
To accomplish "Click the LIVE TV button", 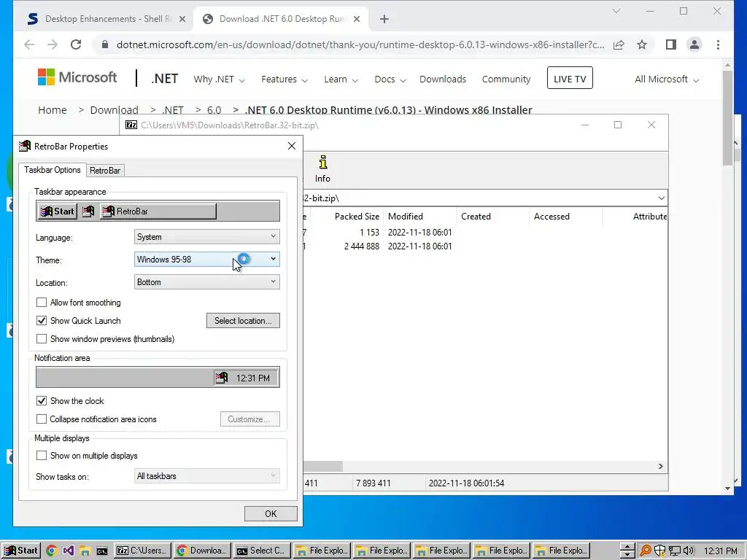I will pyautogui.click(x=570, y=78).
